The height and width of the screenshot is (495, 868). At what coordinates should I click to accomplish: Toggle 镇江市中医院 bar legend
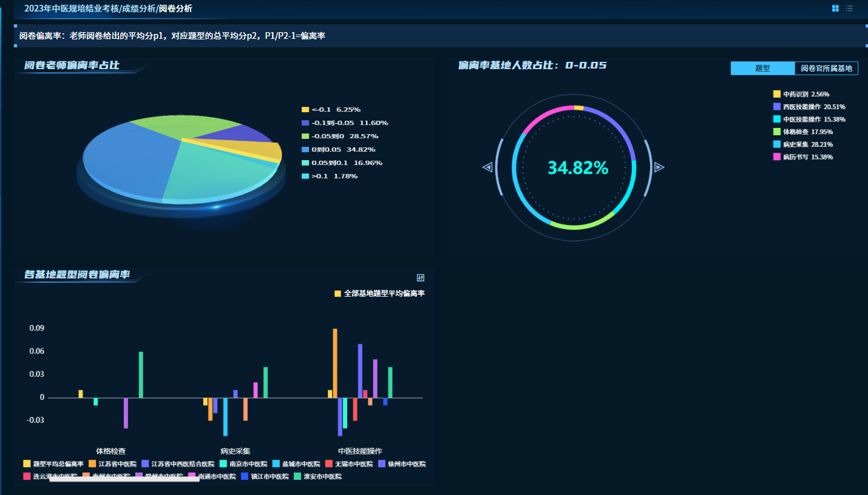(x=265, y=477)
